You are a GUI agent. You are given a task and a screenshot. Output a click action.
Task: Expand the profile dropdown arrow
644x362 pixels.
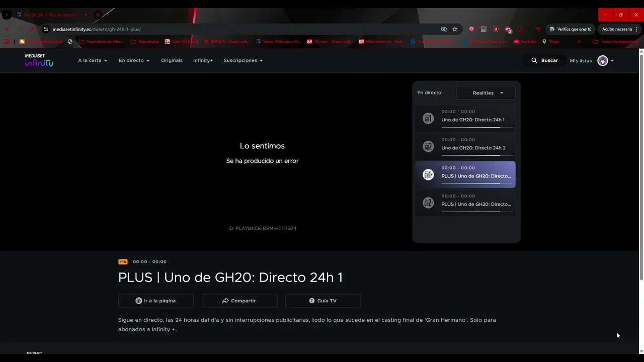[x=612, y=61]
